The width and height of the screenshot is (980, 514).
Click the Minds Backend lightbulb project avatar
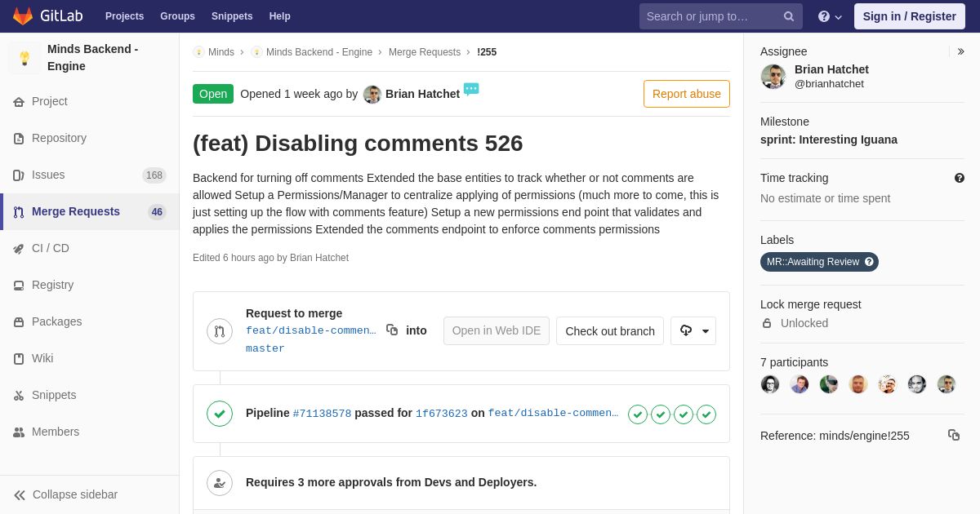tap(24, 58)
